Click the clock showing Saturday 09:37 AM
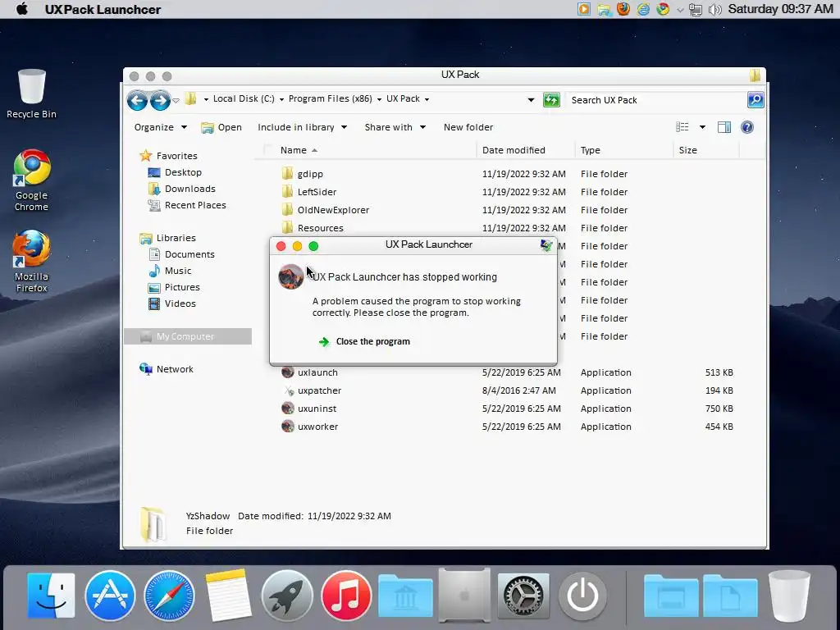The height and width of the screenshot is (630, 840). 781,9
